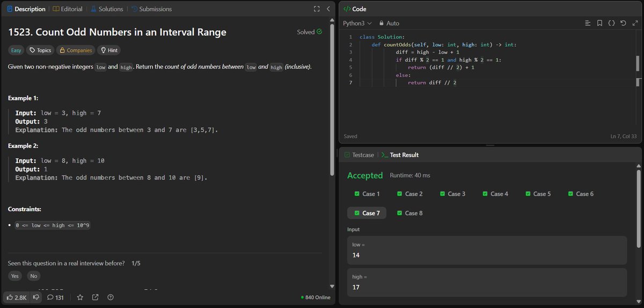Image resolution: width=644 pixels, height=308 pixels.
Task: Open the feedback question-mark icon
Action: 111,297
